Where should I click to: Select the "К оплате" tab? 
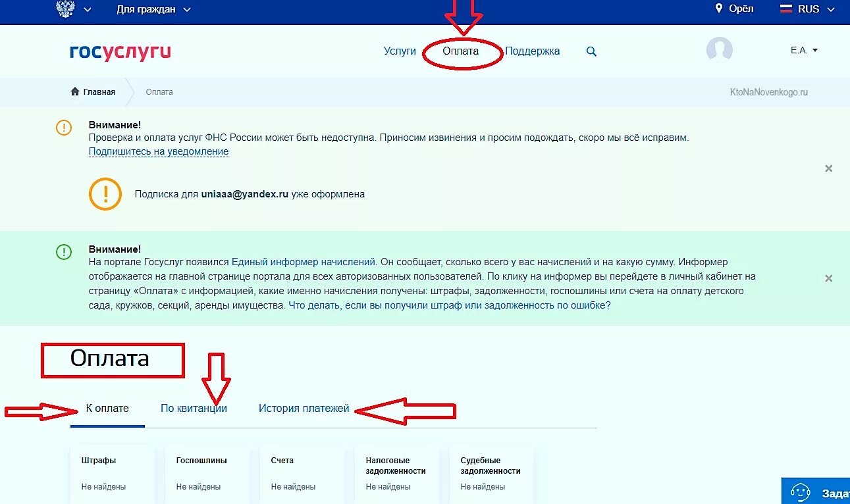click(107, 408)
